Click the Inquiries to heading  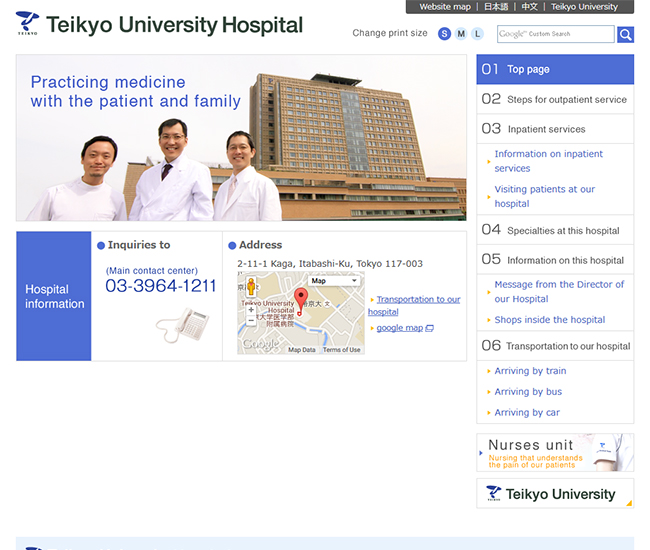tap(139, 245)
